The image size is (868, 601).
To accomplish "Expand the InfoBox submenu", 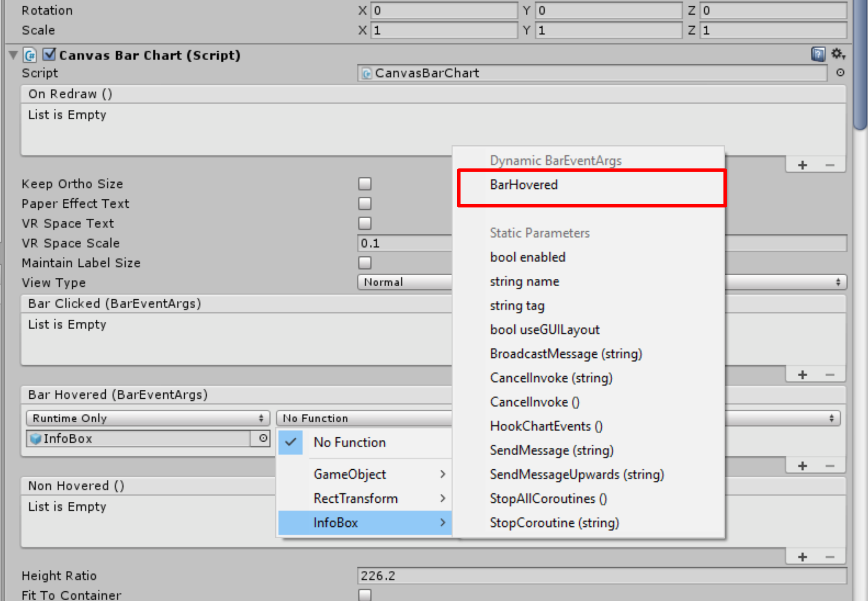I will 365,522.
